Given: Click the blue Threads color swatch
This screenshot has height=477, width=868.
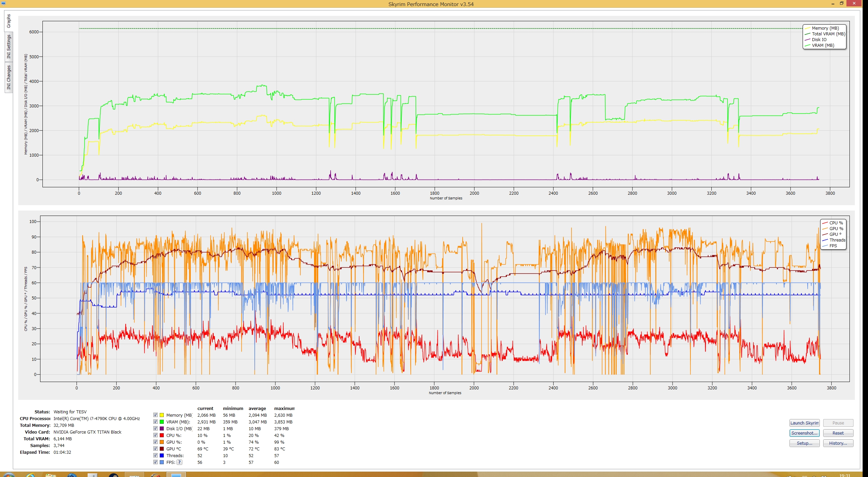Looking at the screenshot, I should [x=162, y=455].
